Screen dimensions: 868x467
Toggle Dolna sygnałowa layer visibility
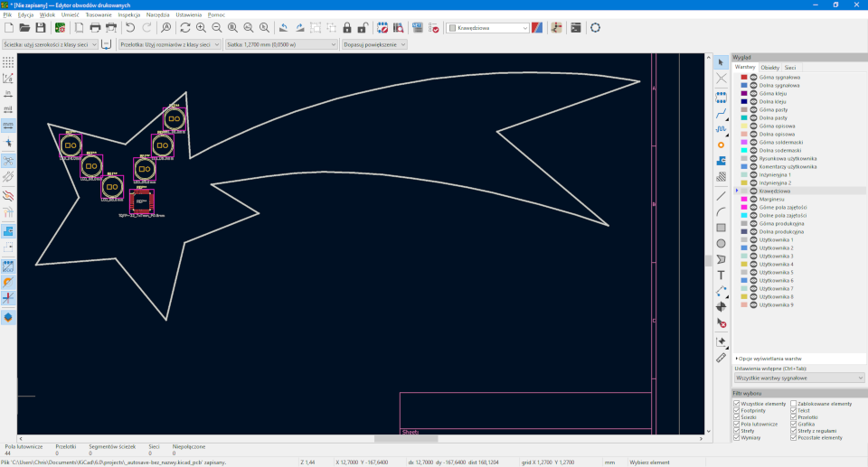coord(753,85)
